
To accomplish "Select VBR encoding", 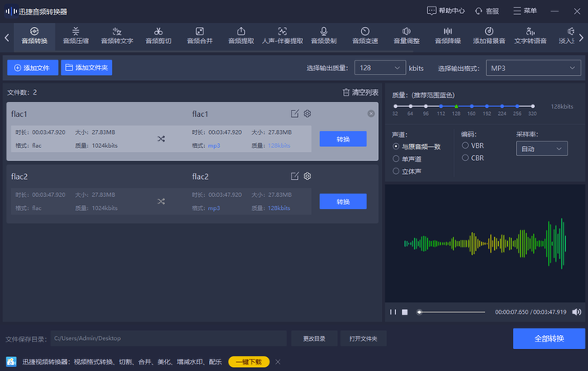I will coord(473,145).
